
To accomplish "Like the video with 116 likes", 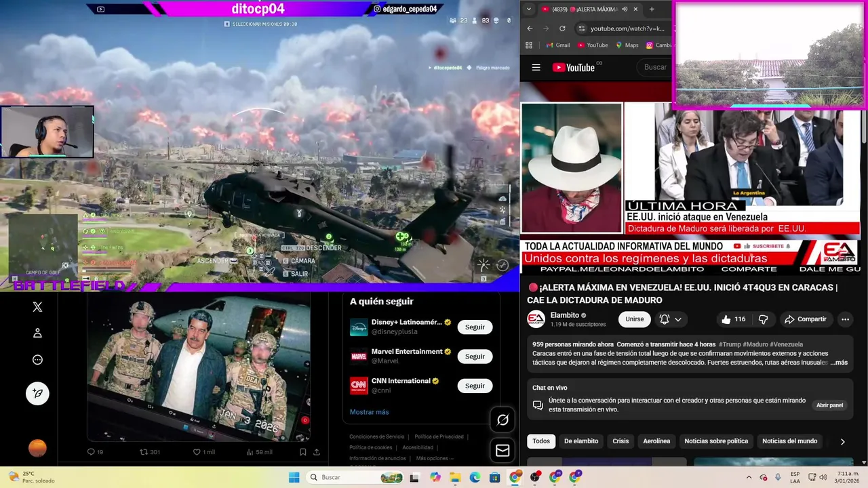I will tap(734, 319).
